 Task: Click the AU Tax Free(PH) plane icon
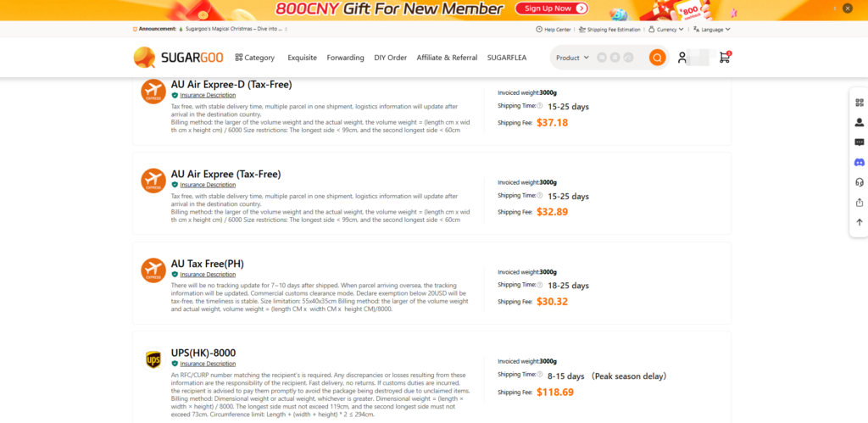click(153, 270)
